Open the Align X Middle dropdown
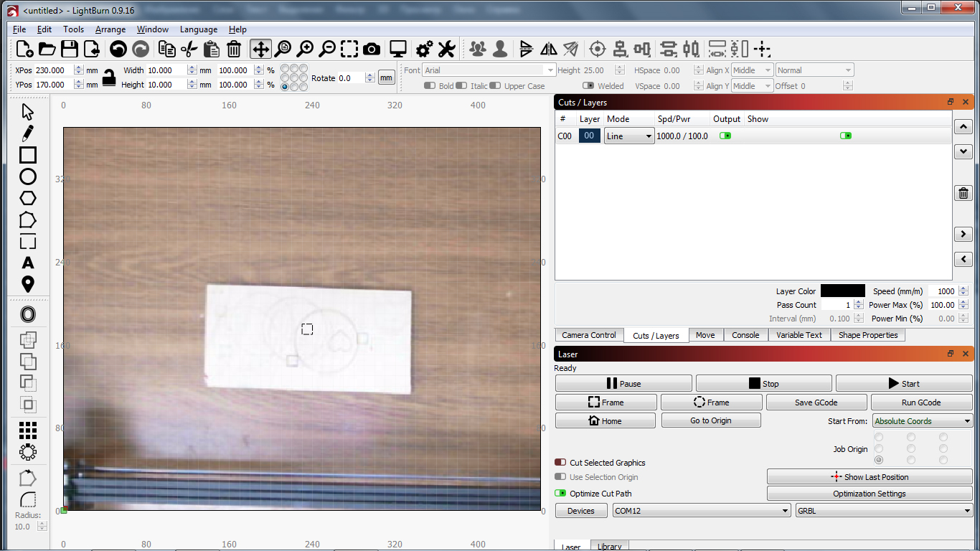Screen dimensions: 980x551 [x=752, y=70]
